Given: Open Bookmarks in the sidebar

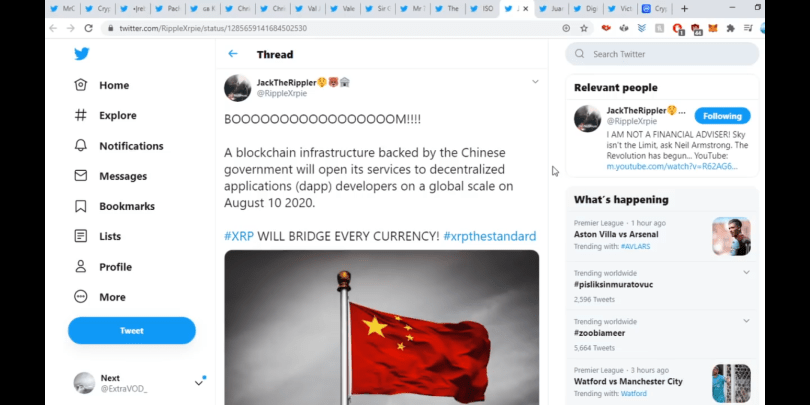Looking at the screenshot, I should 115,206.
